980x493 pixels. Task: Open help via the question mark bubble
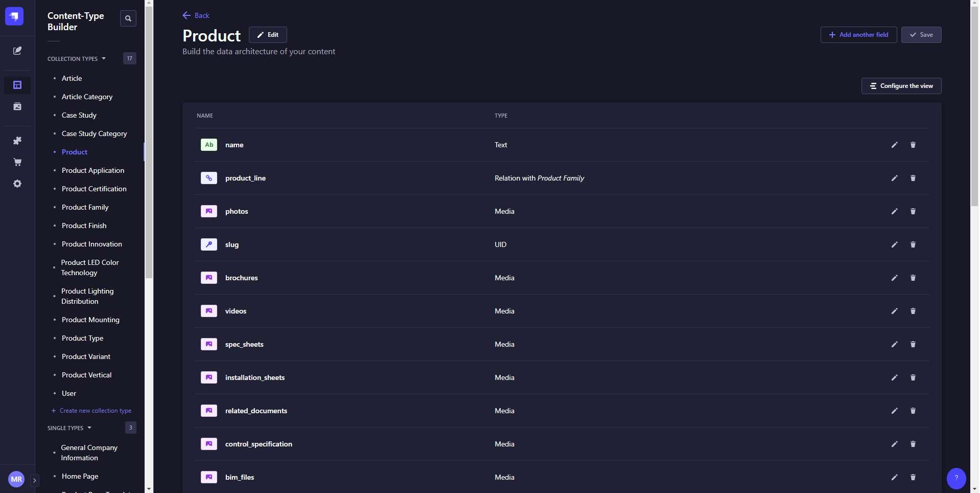click(x=956, y=478)
